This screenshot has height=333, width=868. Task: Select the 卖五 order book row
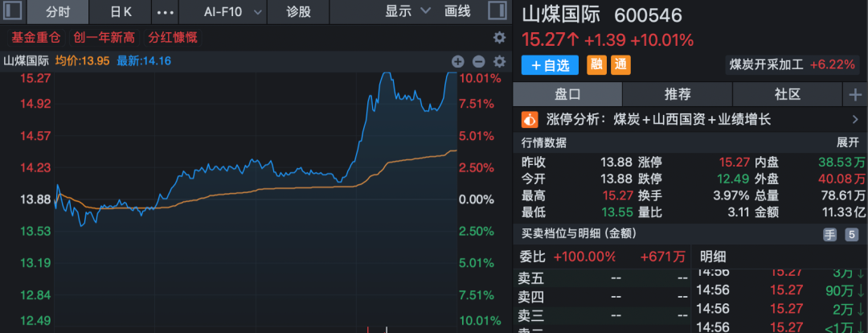tap(602, 278)
